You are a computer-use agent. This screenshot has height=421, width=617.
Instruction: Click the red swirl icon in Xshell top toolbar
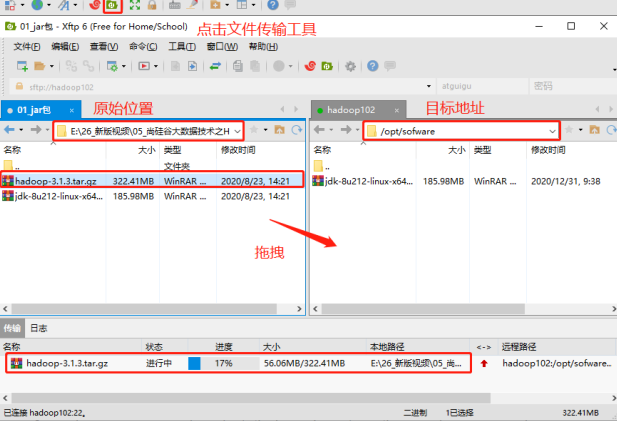[x=95, y=5]
